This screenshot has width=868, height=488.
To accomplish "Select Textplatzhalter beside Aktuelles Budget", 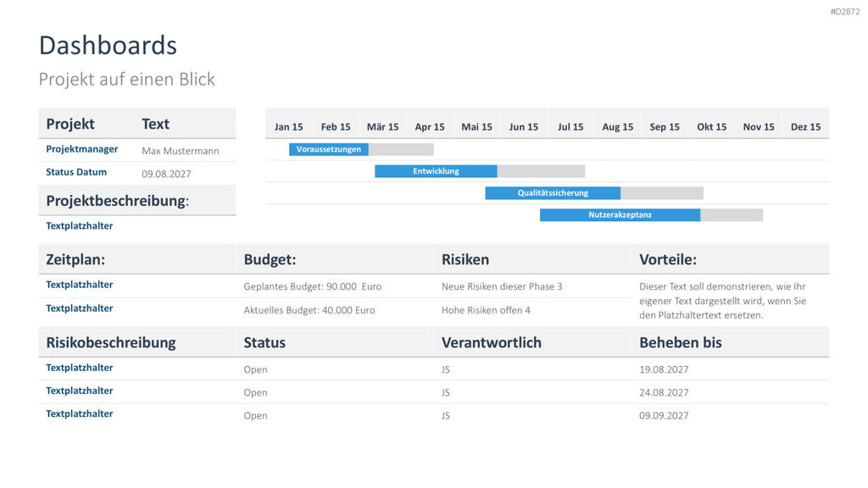I will (x=79, y=308).
